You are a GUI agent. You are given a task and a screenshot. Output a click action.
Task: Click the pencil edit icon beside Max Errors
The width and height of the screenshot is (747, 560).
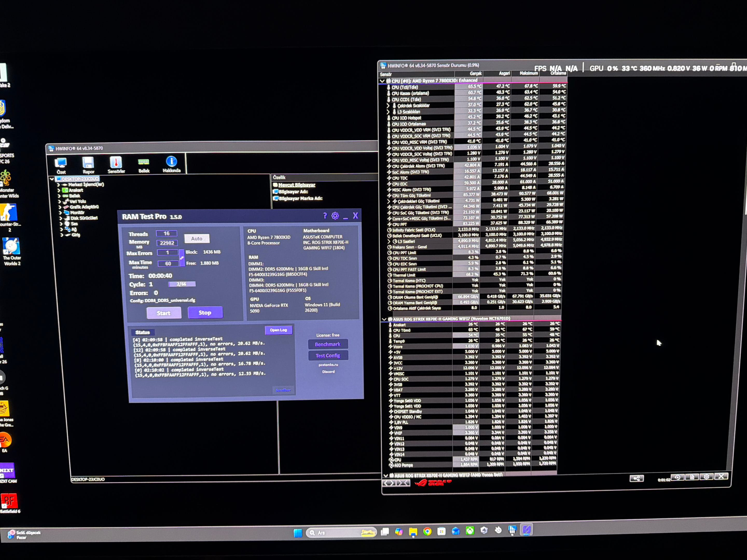182,258
